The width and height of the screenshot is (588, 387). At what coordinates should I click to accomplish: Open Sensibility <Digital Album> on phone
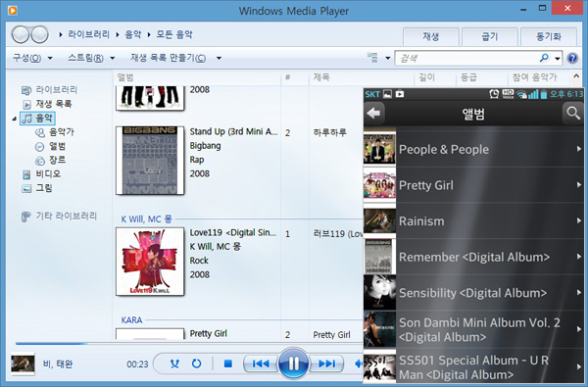473,293
